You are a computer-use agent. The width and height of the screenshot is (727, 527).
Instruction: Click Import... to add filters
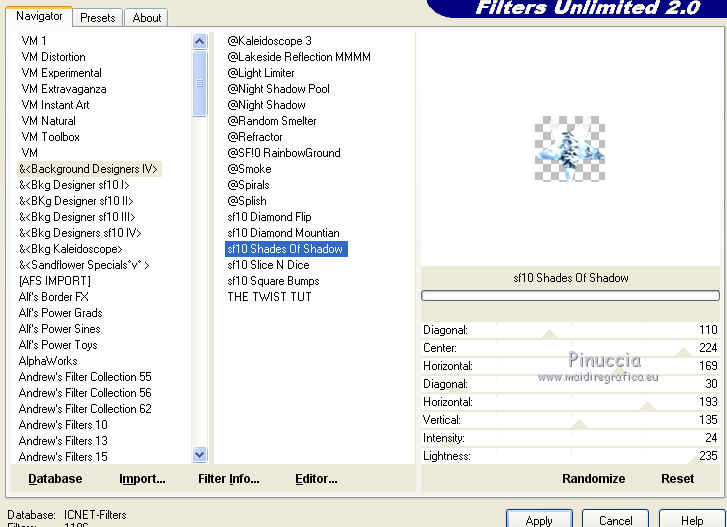(142, 479)
